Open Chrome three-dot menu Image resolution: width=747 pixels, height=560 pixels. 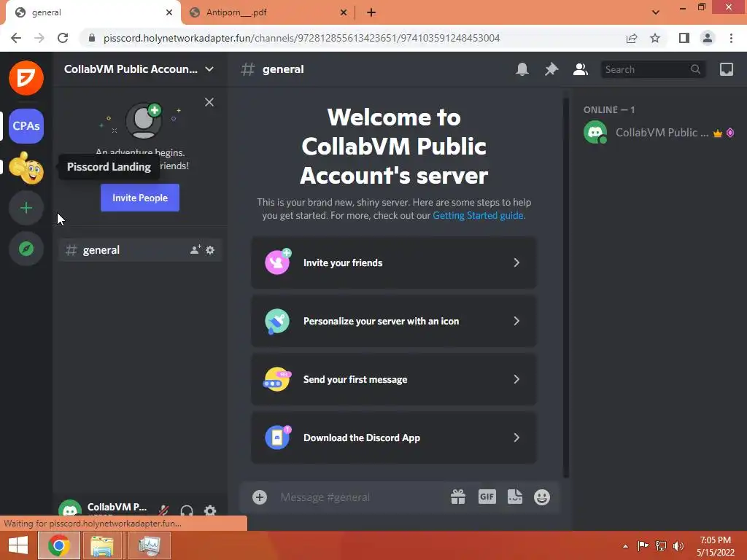(731, 38)
